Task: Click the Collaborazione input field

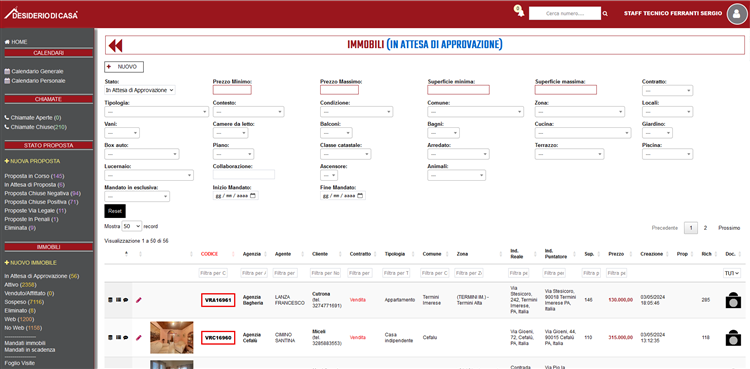Action: pos(244,175)
